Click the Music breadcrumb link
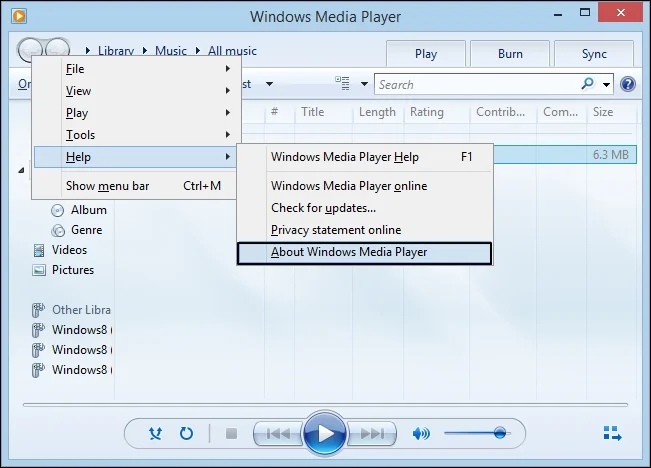651x468 pixels. [171, 51]
